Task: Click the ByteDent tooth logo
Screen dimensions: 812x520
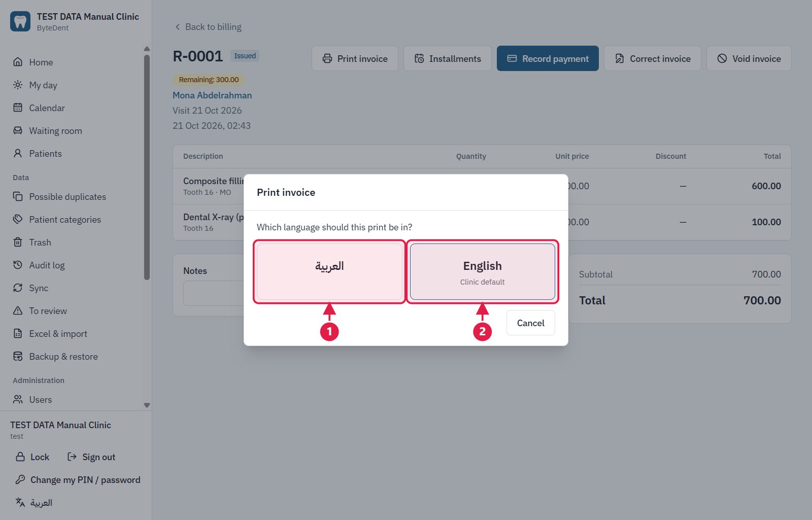Action: (x=20, y=22)
